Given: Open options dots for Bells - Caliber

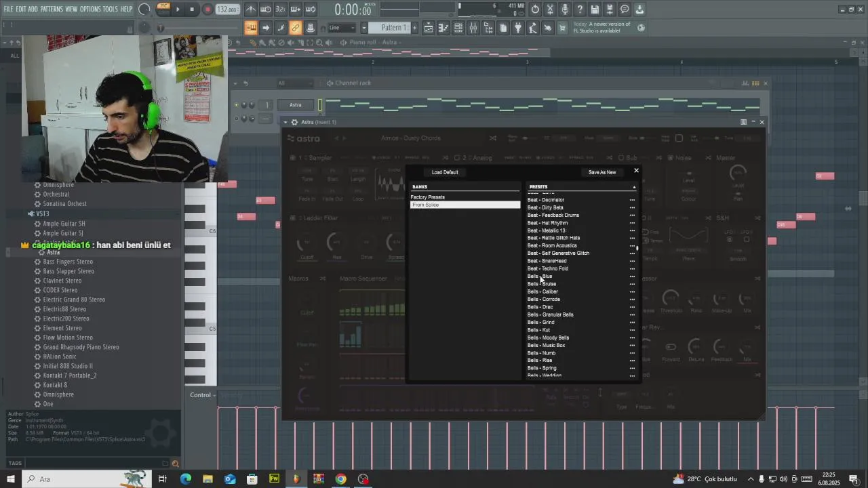Looking at the screenshot, I should [632, 292].
